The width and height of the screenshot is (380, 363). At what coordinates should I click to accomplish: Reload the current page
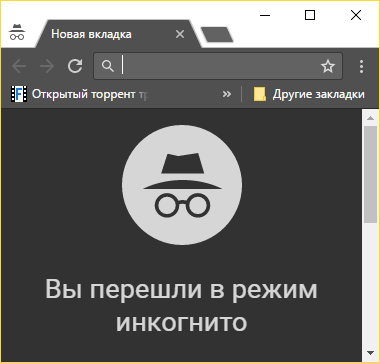75,66
